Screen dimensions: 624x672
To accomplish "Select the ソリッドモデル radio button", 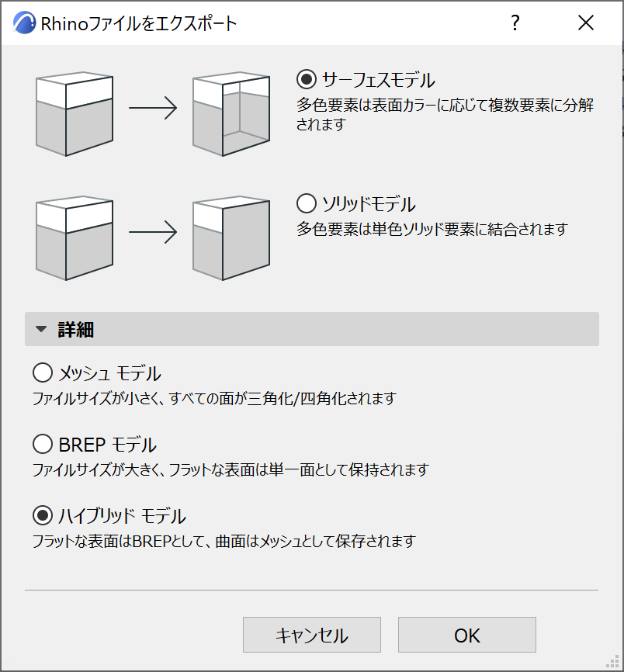I will click(307, 204).
